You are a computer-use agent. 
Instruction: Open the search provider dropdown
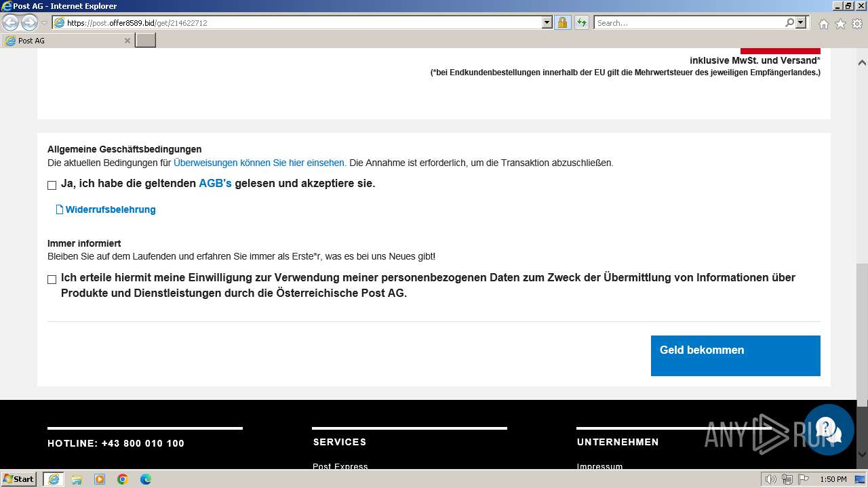point(801,22)
